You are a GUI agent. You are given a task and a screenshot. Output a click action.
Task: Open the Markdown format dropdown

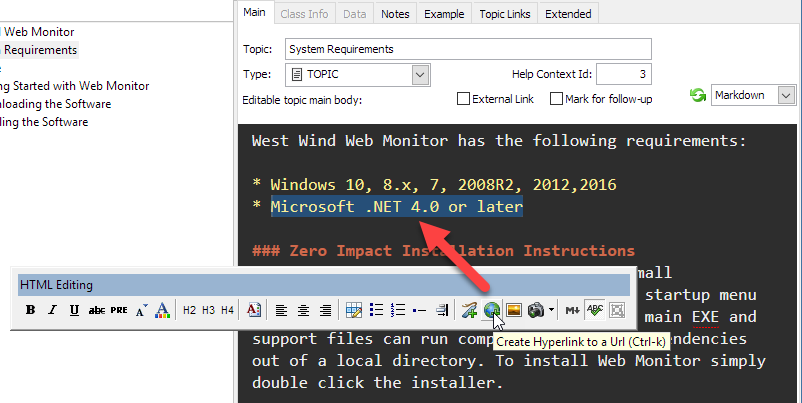(786, 95)
